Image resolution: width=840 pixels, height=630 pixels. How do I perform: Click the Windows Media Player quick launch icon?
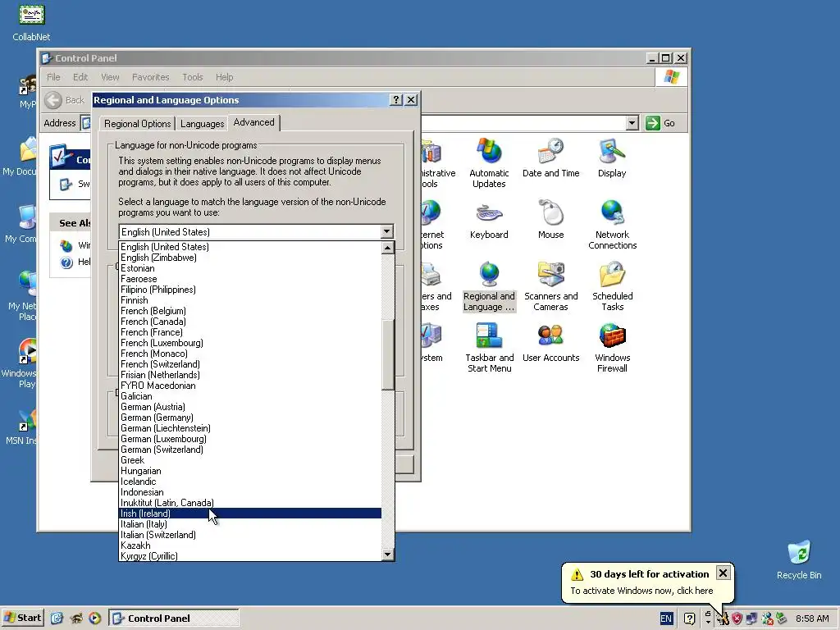point(95,619)
